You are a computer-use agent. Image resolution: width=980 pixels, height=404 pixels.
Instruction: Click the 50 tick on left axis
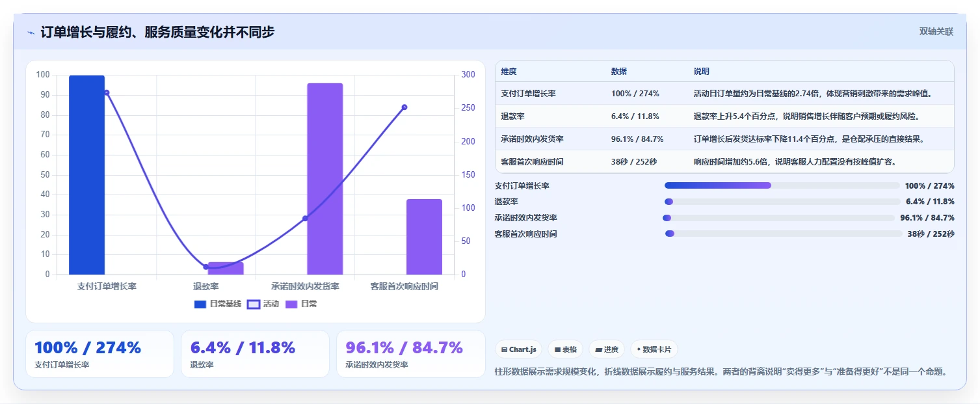(x=46, y=175)
